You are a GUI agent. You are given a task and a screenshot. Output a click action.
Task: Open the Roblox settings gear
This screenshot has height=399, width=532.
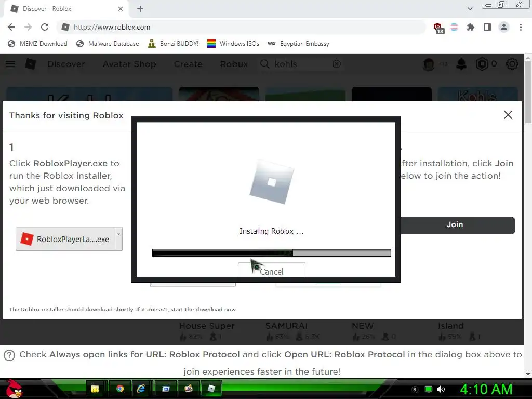click(x=512, y=64)
